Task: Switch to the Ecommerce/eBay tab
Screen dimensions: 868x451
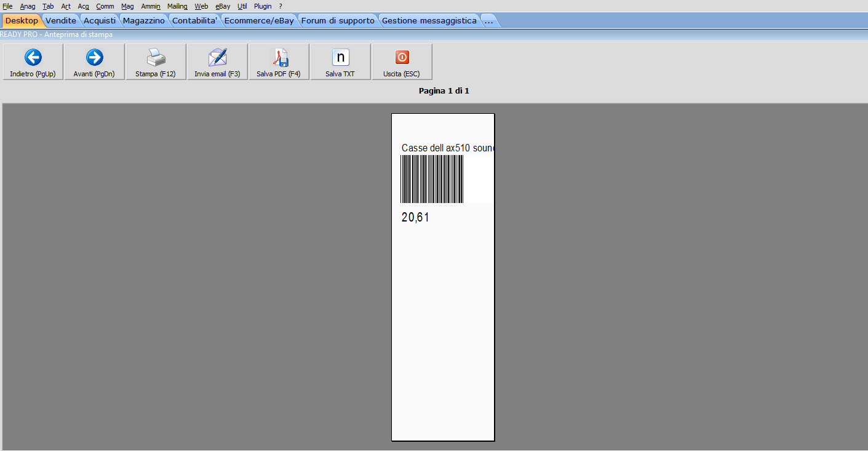Action: coord(259,20)
